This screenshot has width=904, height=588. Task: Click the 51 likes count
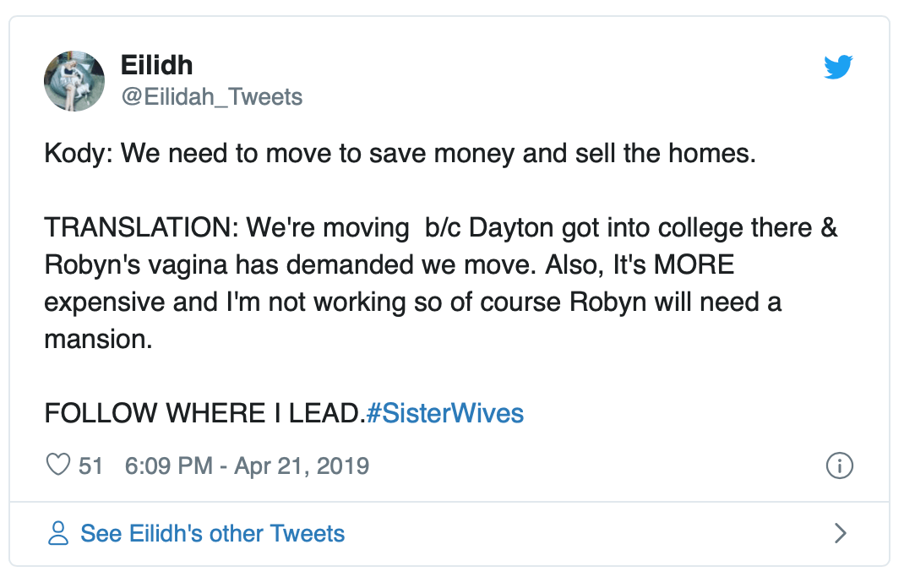(90, 465)
